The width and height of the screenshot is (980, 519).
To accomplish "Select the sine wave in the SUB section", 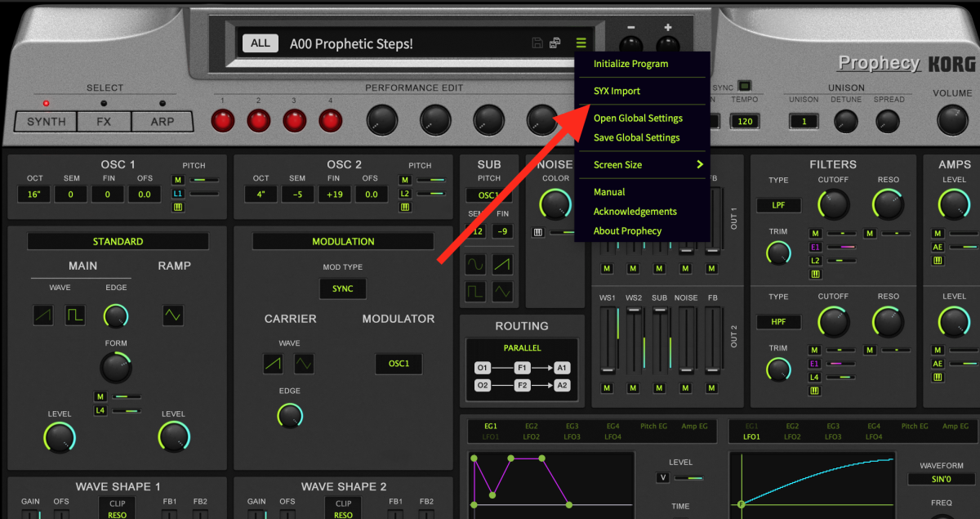I will (475, 264).
